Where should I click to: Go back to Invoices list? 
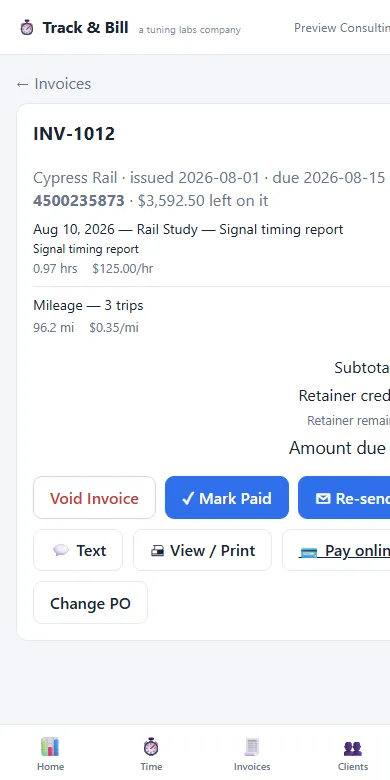coord(54,84)
